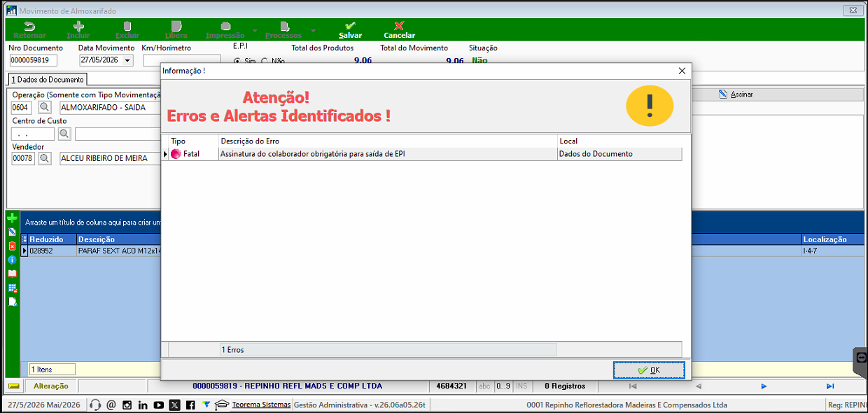Open the LinkedIn status bar icon
The width and height of the screenshot is (868, 413).
(143, 405)
